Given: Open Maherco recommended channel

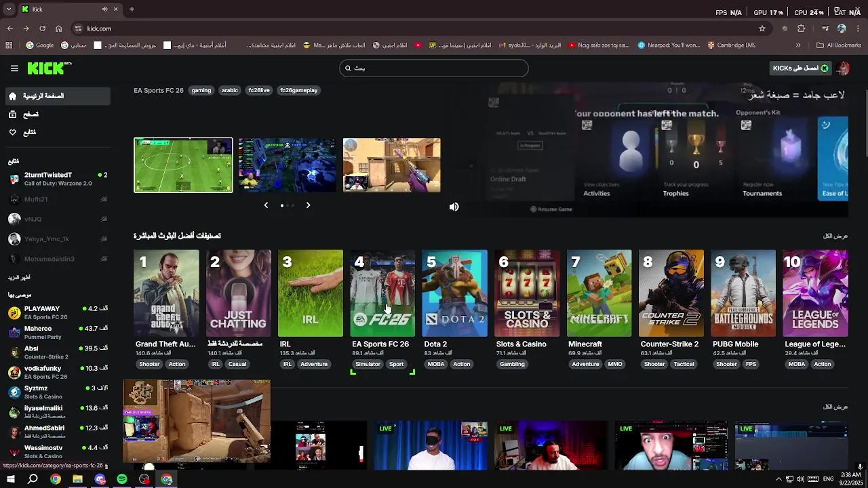Looking at the screenshot, I should coord(58,332).
